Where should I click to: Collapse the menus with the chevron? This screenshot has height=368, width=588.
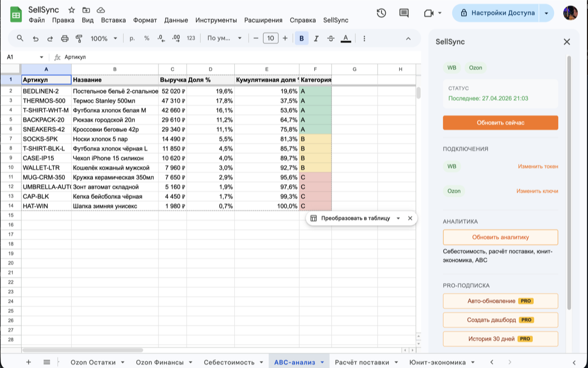tap(408, 39)
